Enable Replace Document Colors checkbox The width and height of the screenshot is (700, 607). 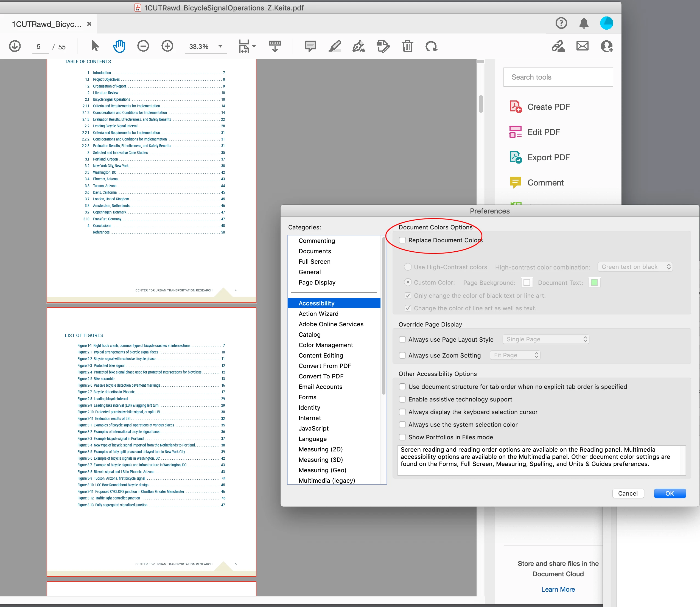point(402,240)
